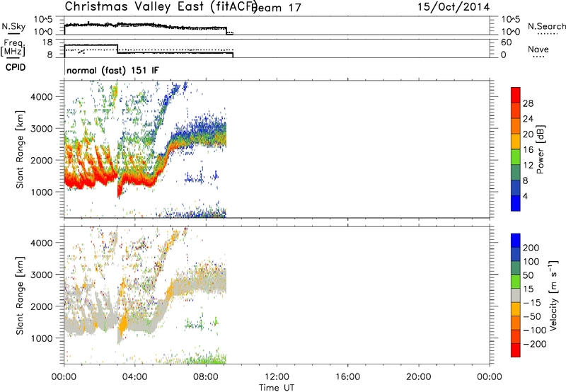
Task: Click the 20 label on Power scale
Action: click(x=528, y=134)
